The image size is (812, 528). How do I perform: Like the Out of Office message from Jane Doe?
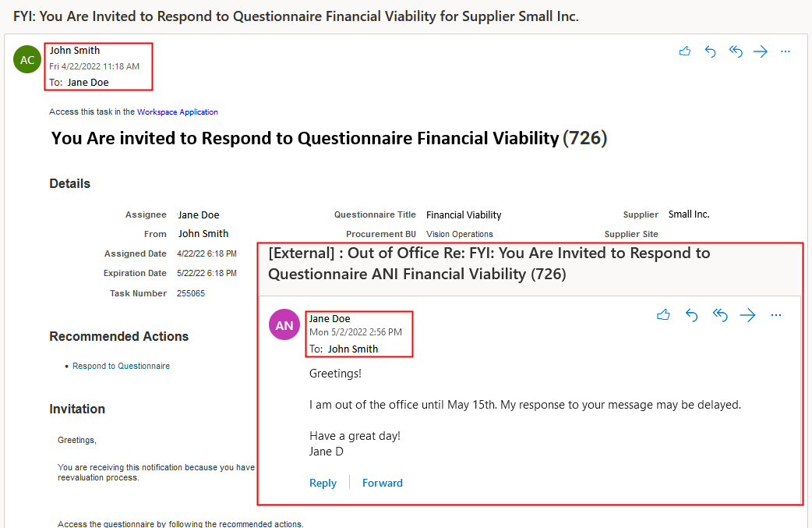coord(663,315)
